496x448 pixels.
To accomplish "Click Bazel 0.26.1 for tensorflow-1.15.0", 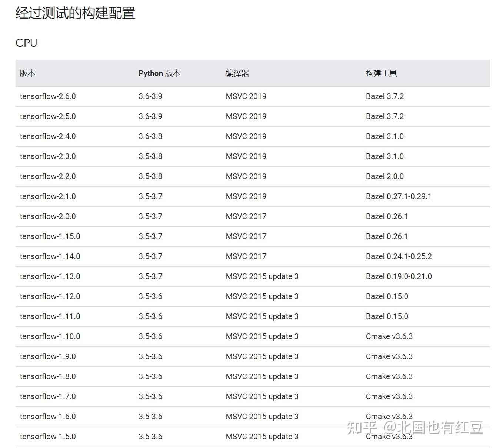I will [x=387, y=236].
